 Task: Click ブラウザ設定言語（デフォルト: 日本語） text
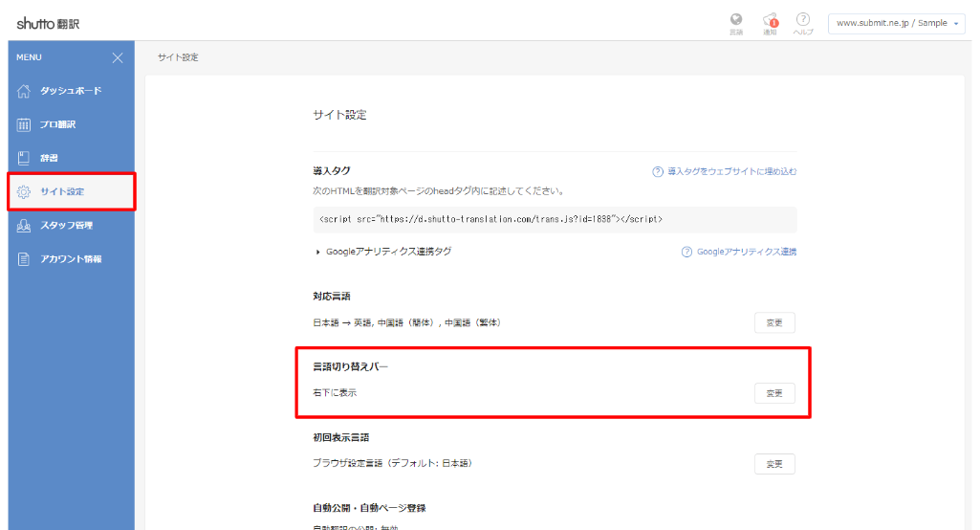pyautogui.click(x=393, y=464)
